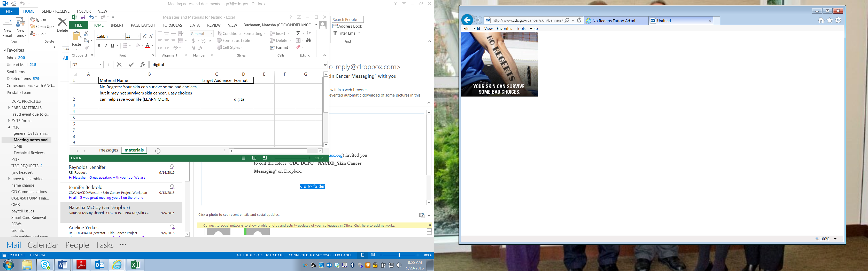This screenshot has width=868, height=271.
Task: Click the Go to folder link
Action: click(312, 187)
